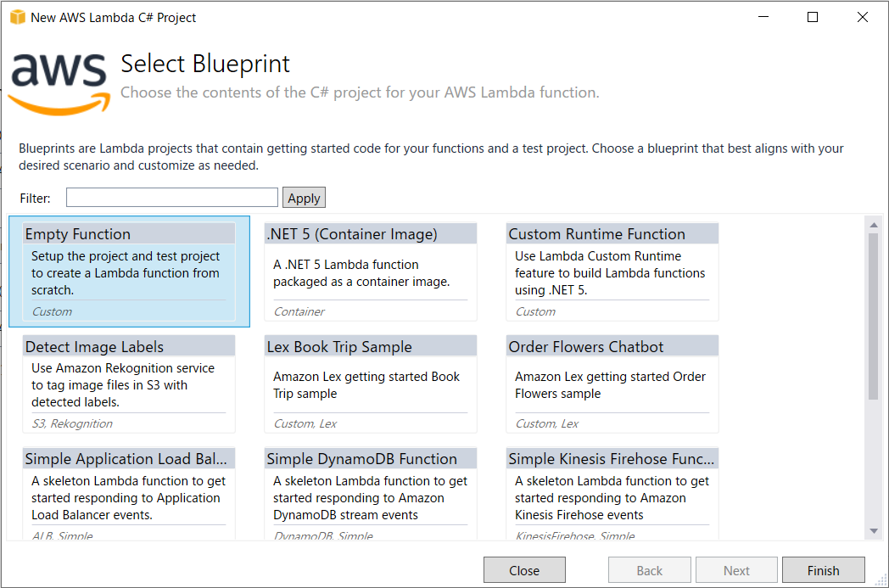Image resolution: width=889 pixels, height=588 pixels.
Task: Close the dialog with the X button
Action: [863, 17]
